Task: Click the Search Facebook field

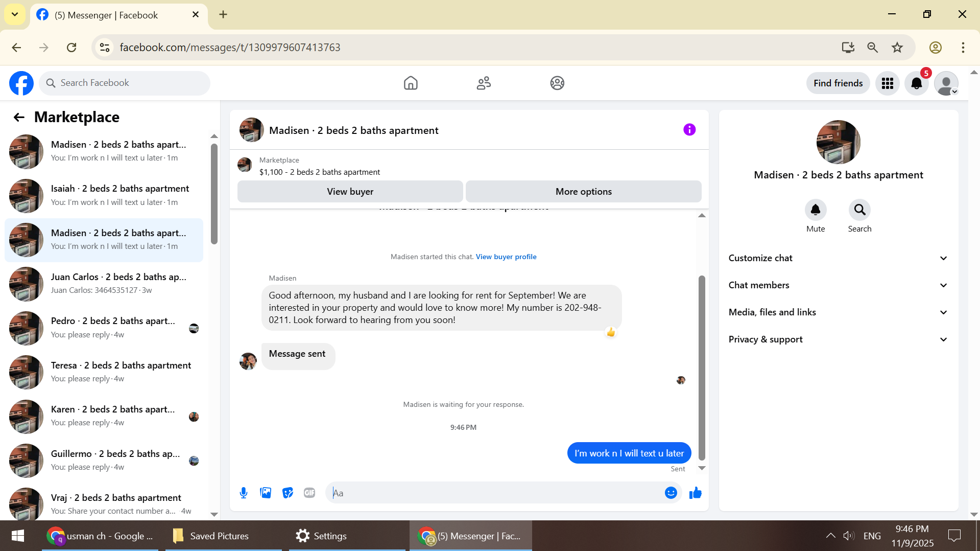Action: pos(125,83)
